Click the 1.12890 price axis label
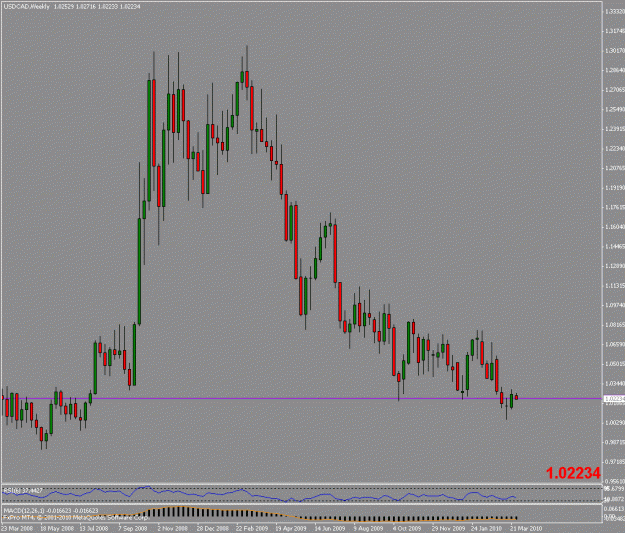The height and width of the screenshot is (533, 625). [615, 266]
